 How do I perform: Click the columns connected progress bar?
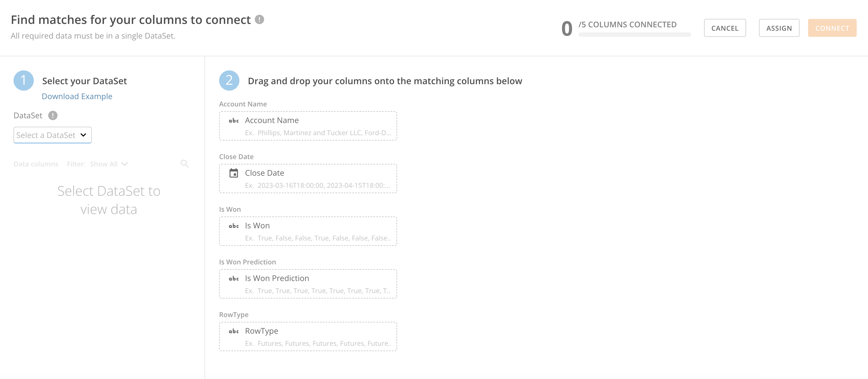click(635, 34)
